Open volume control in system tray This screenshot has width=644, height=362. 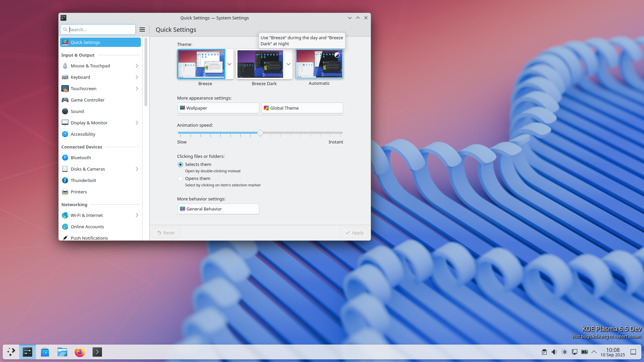click(x=554, y=352)
